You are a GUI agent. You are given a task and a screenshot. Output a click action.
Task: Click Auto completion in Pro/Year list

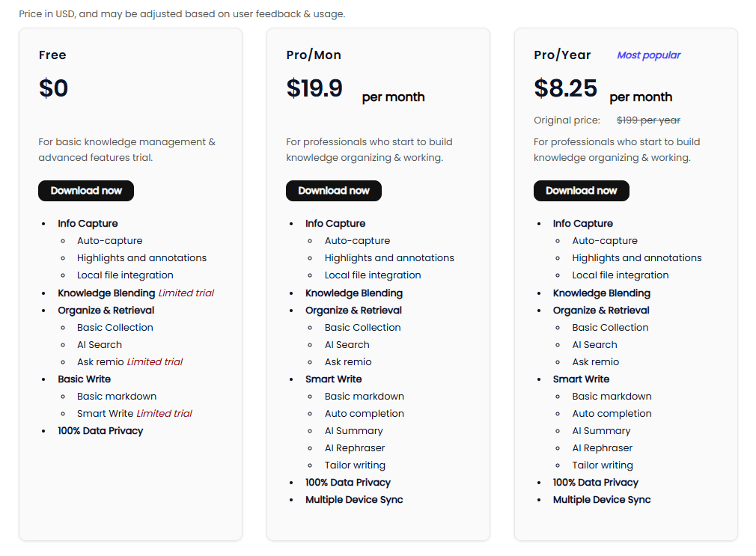point(612,413)
